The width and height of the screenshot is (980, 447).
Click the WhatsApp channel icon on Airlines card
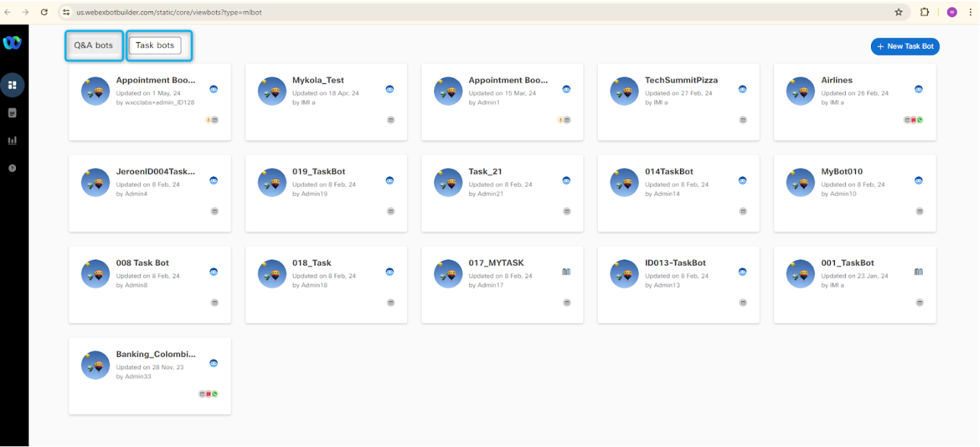click(x=920, y=120)
